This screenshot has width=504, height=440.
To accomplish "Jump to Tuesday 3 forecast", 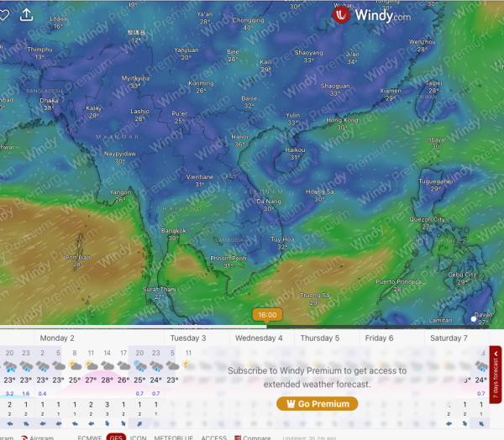I will click(x=188, y=338).
